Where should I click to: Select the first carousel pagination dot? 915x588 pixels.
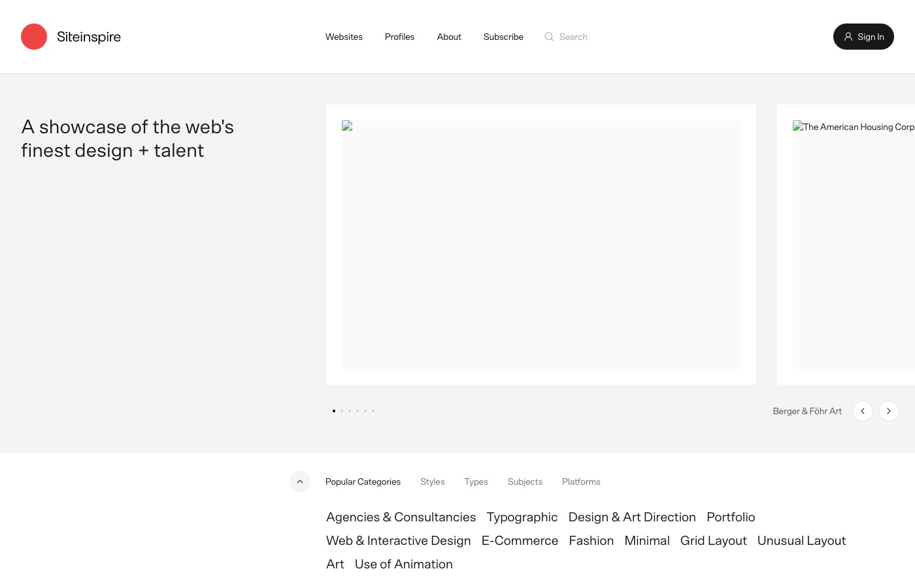[x=333, y=411]
